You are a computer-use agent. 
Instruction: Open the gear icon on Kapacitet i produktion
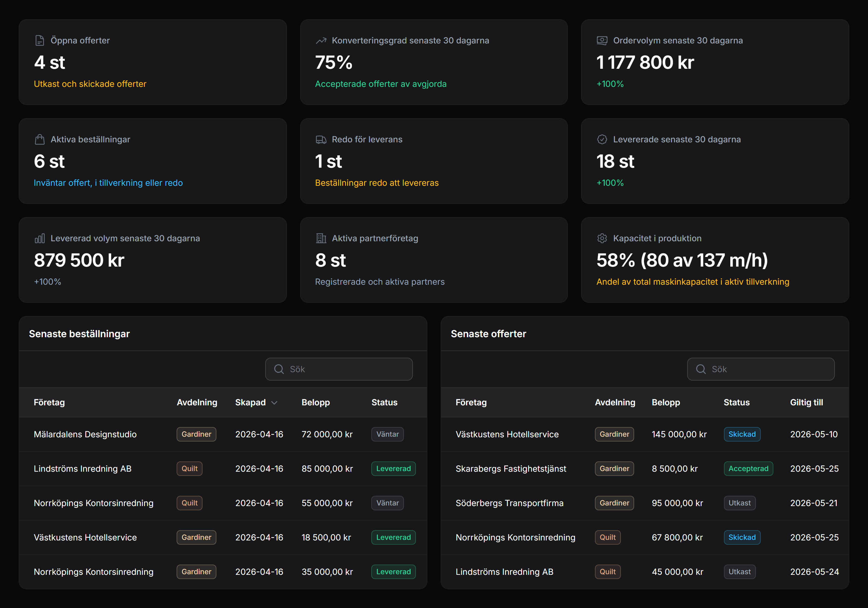602,238
